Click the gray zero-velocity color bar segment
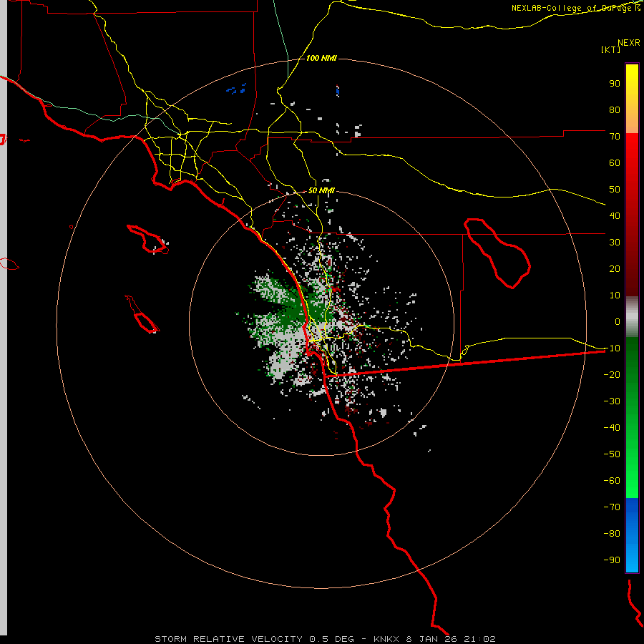 632,317
